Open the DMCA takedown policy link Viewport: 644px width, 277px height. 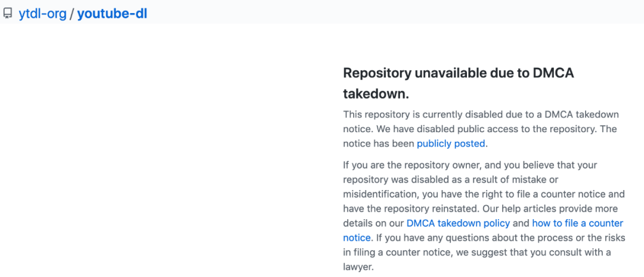(458, 223)
